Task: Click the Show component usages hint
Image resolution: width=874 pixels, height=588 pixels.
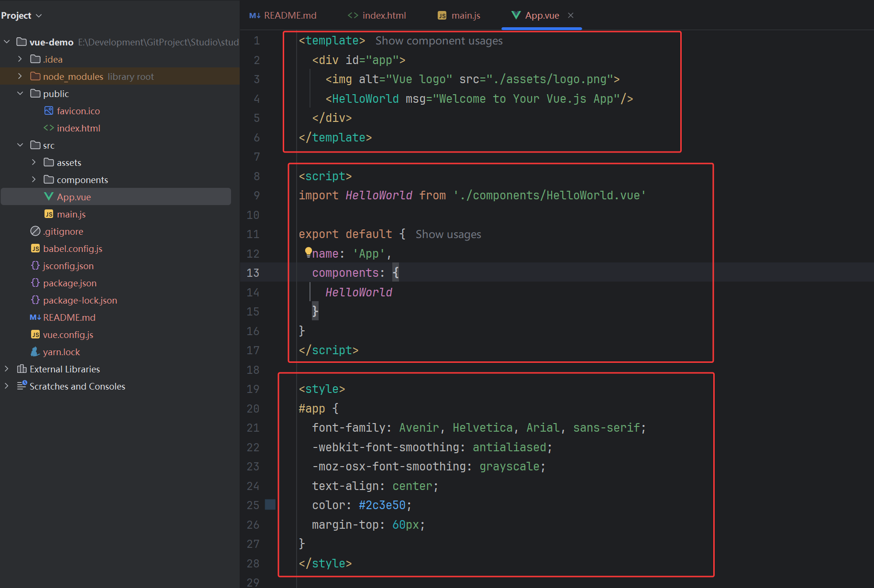Action: pyautogui.click(x=439, y=41)
